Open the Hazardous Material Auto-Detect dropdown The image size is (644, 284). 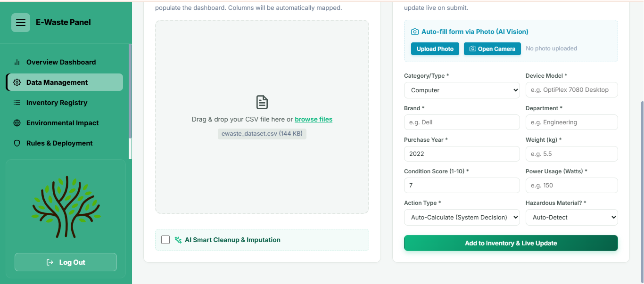pyautogui.click(x=572, y=217)
